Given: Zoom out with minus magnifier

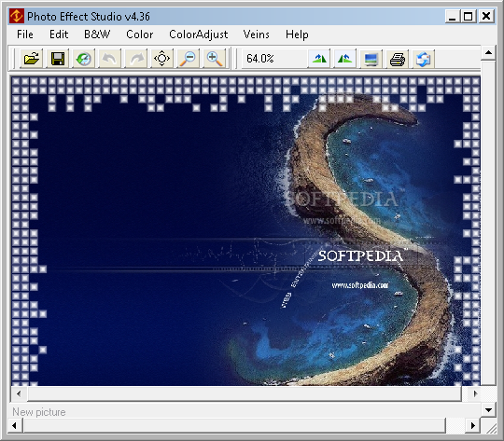Looking at the screenshot, I should pos(188,59).
